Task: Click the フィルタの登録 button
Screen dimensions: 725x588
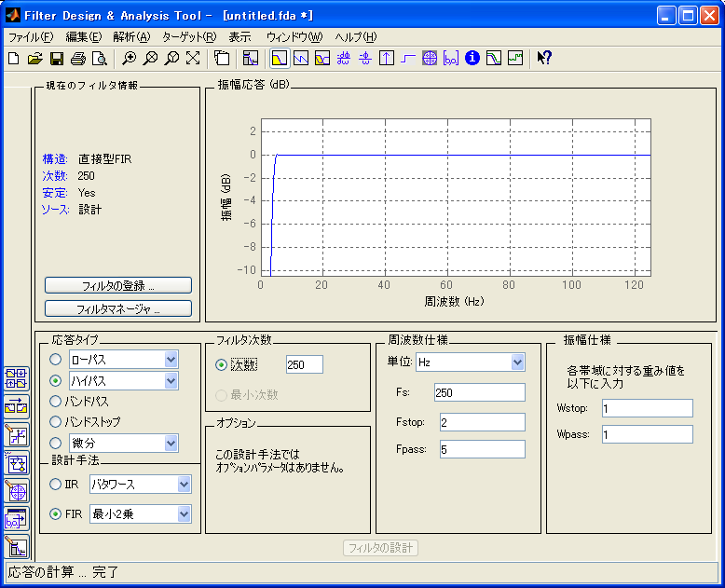Action: click(x=118, y=285)
